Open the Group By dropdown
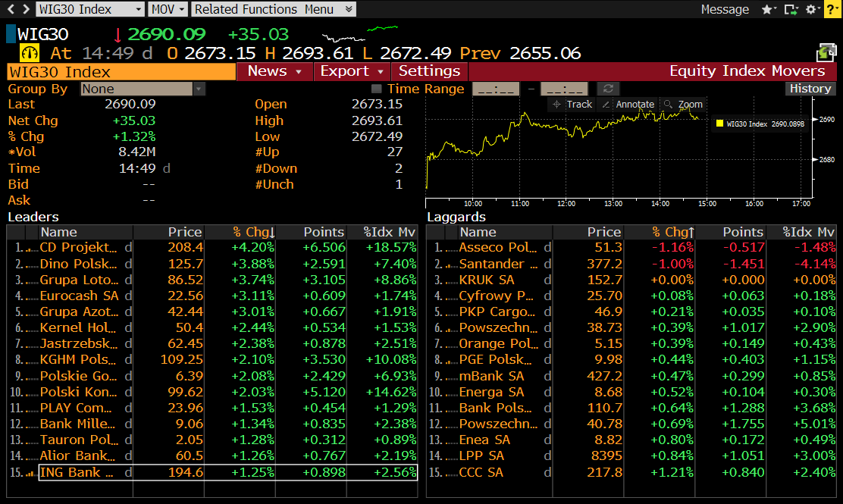 pos(143,89)
